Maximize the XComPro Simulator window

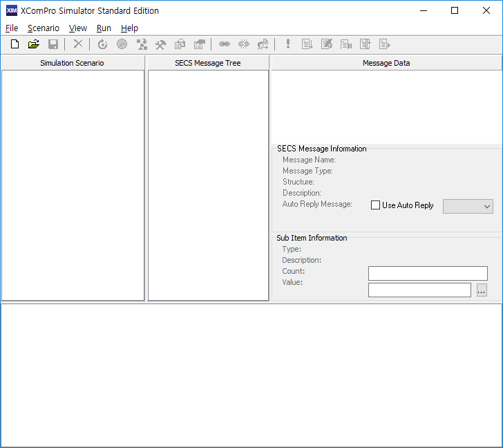coord(454,10)
